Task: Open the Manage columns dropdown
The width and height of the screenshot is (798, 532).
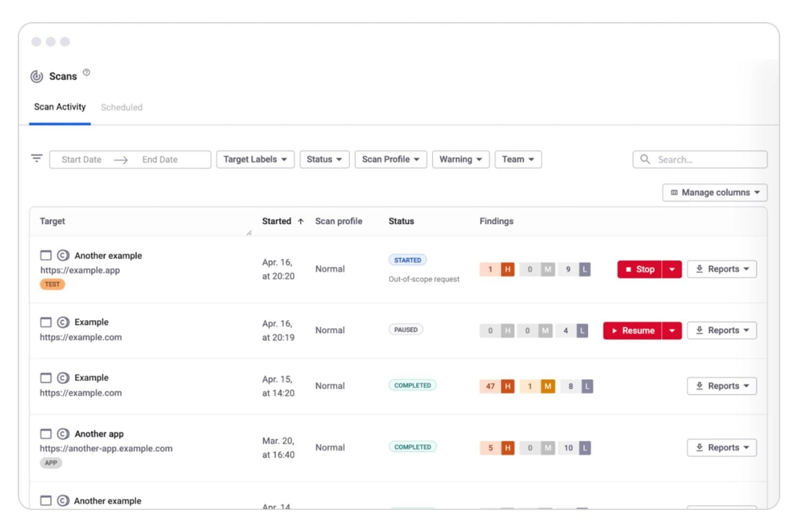Action: [x=714, y=192]
